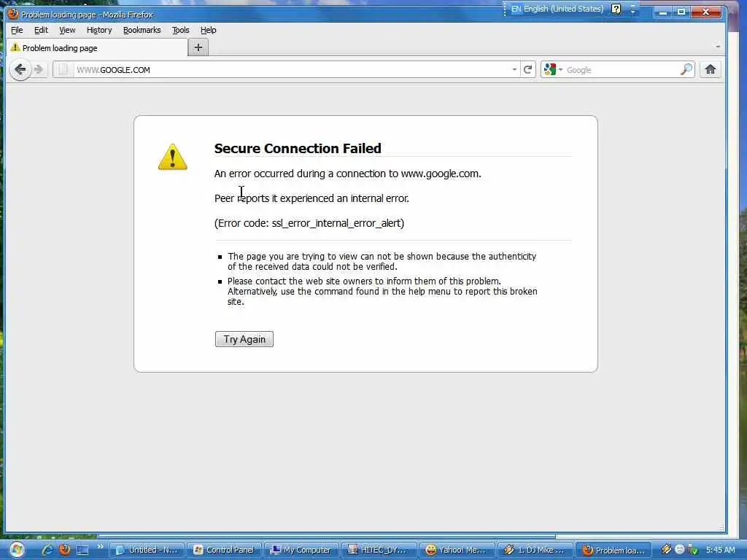Open the Edit menu
Screen dimensions: 747x560
(41, 30)
